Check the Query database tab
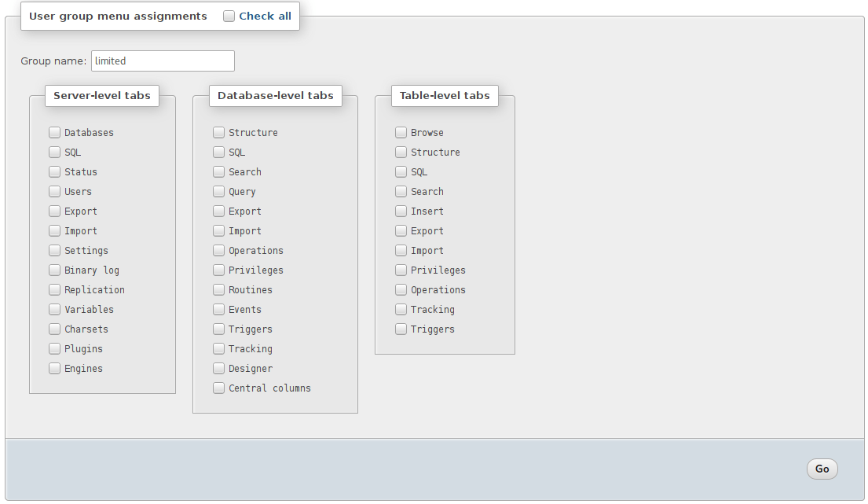868x504 pixels. (x=218, y=191)
